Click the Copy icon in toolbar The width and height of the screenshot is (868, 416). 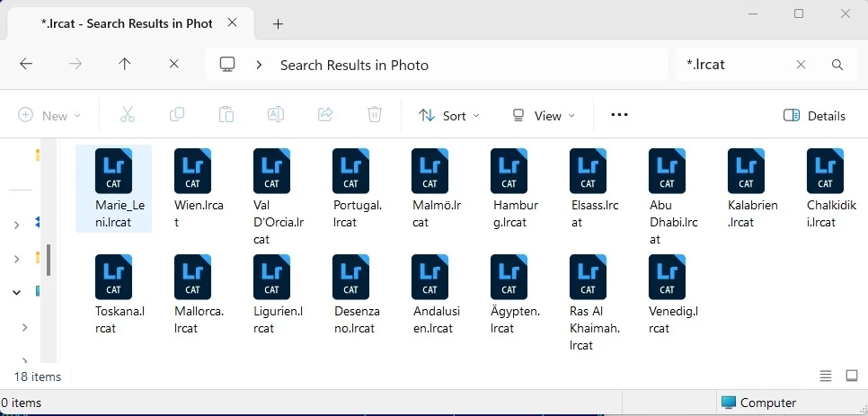pyautogui.click(x=177, y=115)
